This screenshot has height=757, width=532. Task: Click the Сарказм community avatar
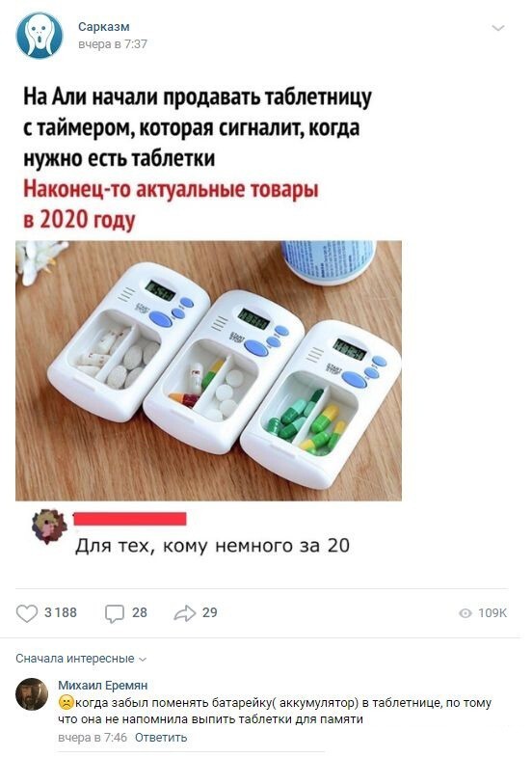pos(40,36)
